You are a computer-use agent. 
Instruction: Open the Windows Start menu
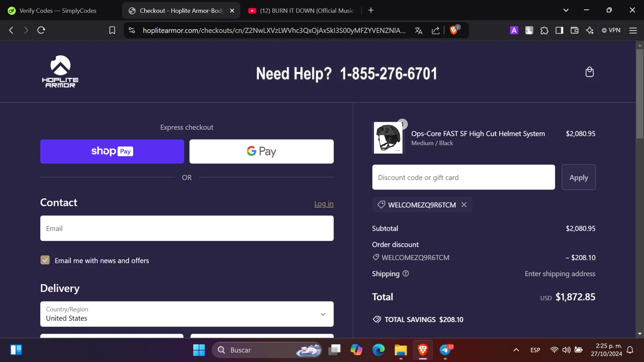pyautogui.click(x=199, y=350)
